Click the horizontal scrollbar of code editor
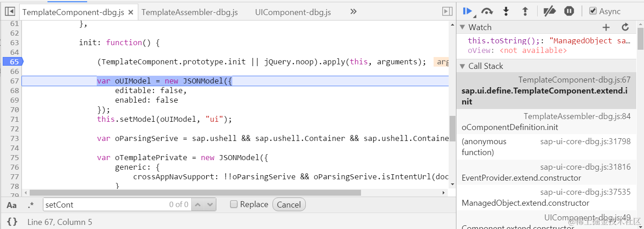Image resolution: width=644 pixels, height=229 pixels. 195,193
